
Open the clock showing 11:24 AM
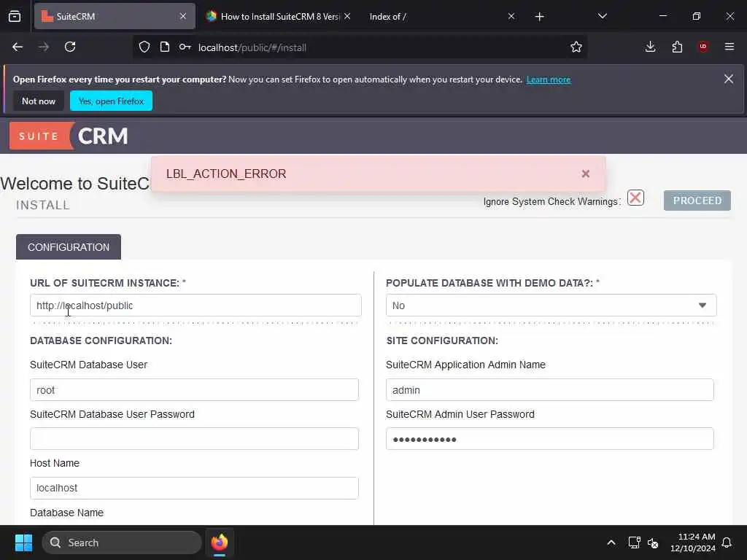coord(693,542)
